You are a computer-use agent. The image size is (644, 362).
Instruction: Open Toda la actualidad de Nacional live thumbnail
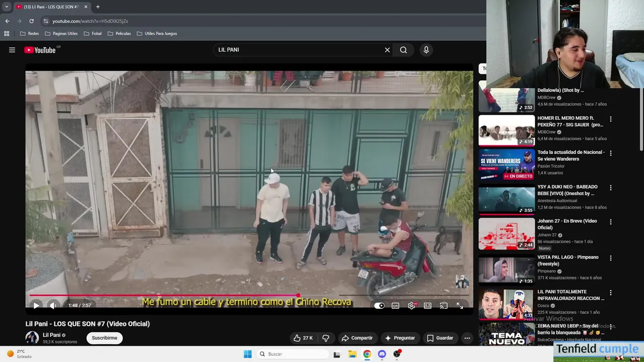[x=507, y=164]
